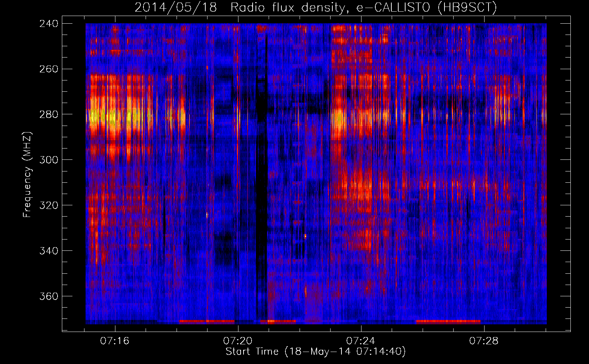Click the 07:20 time tick label
This screenshot has height=364, width=589.
238,341
